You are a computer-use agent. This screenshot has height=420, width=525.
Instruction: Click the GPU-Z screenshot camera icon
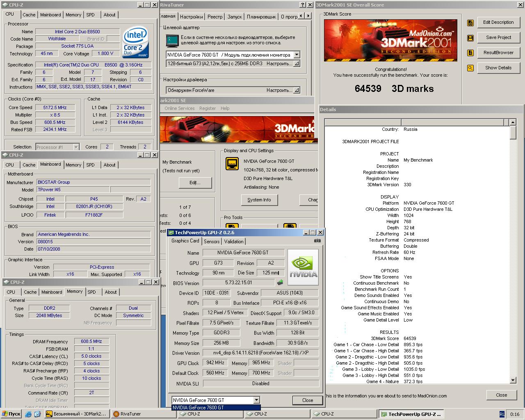pos(317,241)
